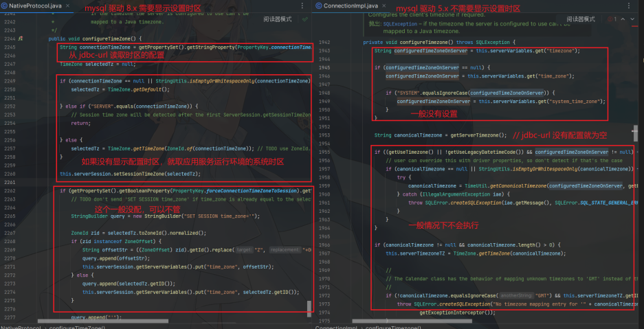
Task: Click the "SYSTEM" string literal on line 1948
Action: [409, 93]
